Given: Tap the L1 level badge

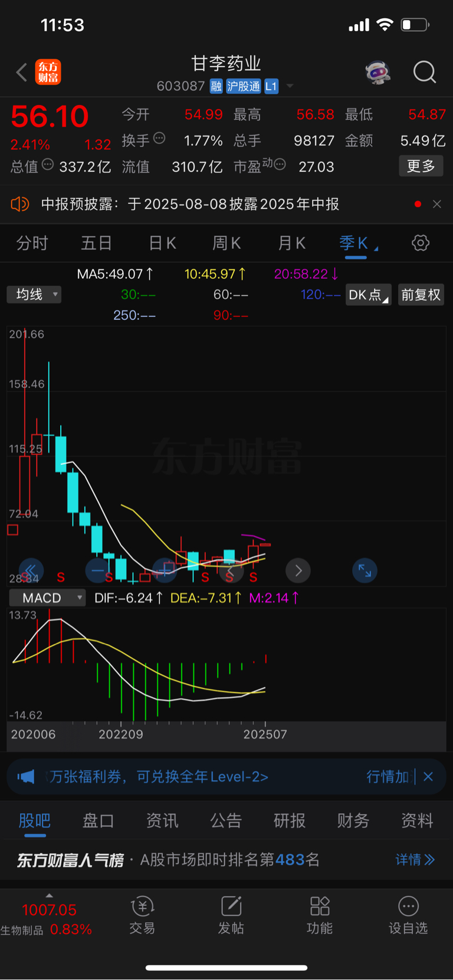Looking at the screenshot, I should click(x=271, y=87).
